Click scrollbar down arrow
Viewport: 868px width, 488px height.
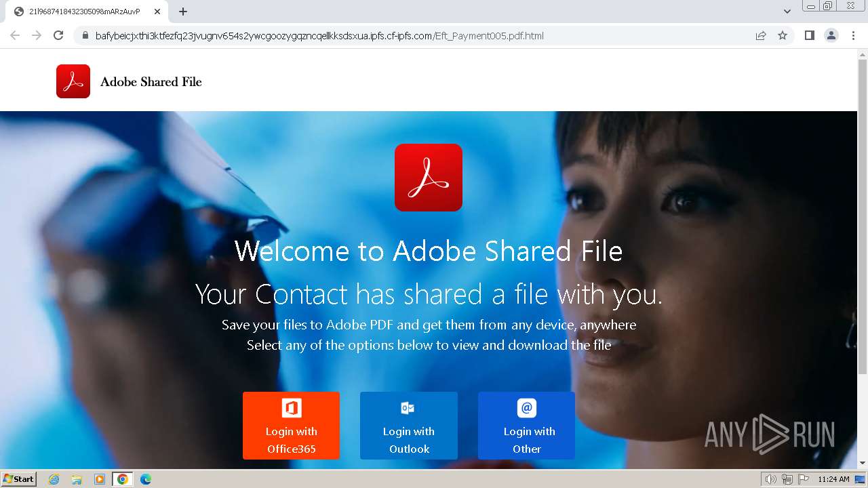[x=863, y=463]
